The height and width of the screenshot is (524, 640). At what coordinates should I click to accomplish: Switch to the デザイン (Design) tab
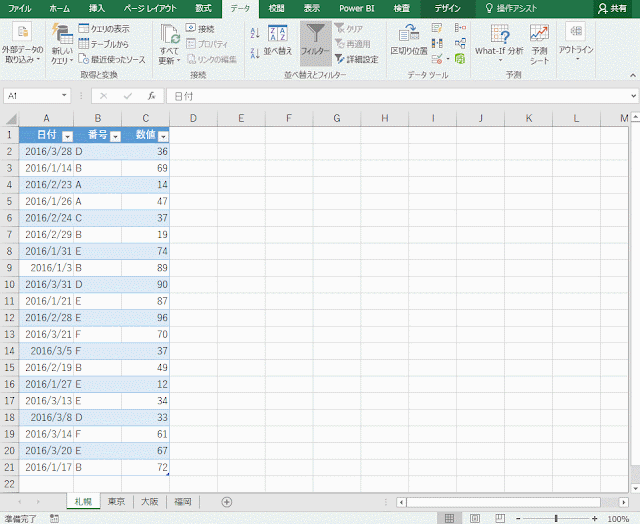[448, 8]
